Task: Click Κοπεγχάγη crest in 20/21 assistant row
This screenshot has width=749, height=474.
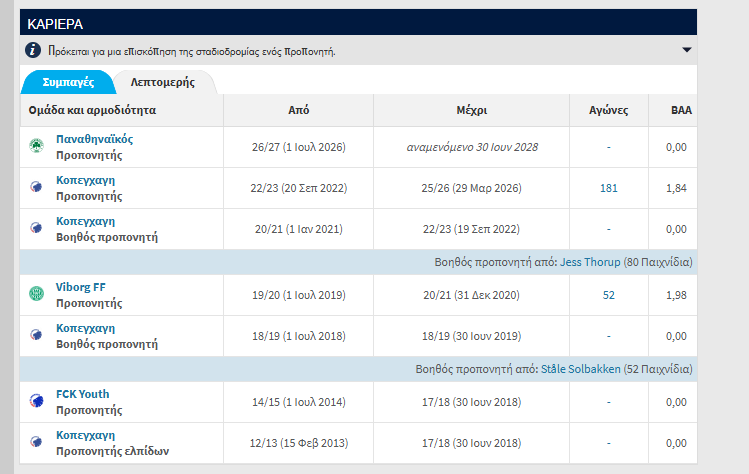Action: [x=36, y=227]
